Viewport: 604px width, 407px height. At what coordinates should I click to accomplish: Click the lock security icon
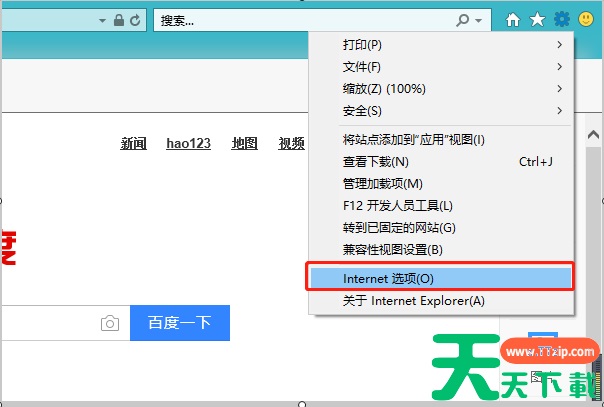click(x=119, y=20)
